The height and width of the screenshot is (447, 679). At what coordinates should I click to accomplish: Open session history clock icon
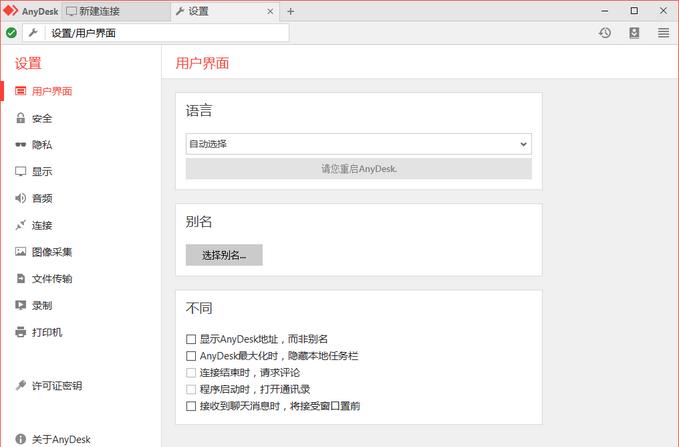tap(605, 33)
